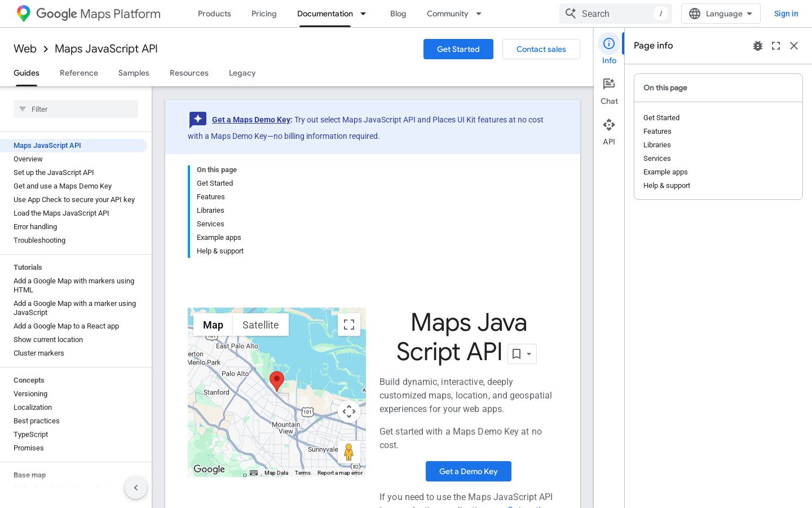Click the bug report icon in Page info
The image size is (812, 508).
(x=758, y=46)
